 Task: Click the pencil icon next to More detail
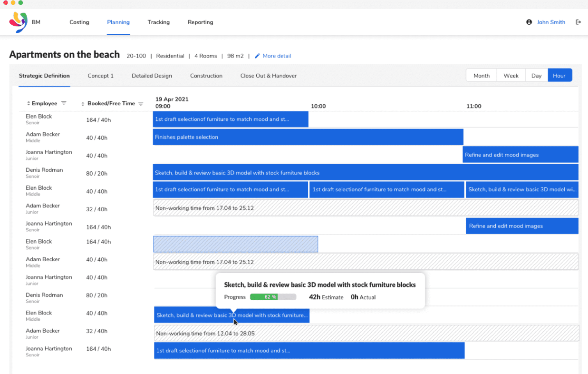click(258, 56)
